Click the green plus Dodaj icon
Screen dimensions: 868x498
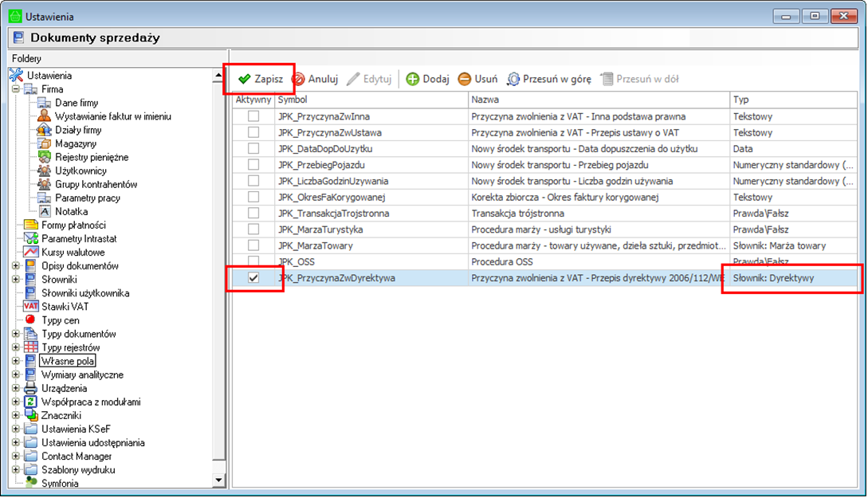click(x=412, y=80)
